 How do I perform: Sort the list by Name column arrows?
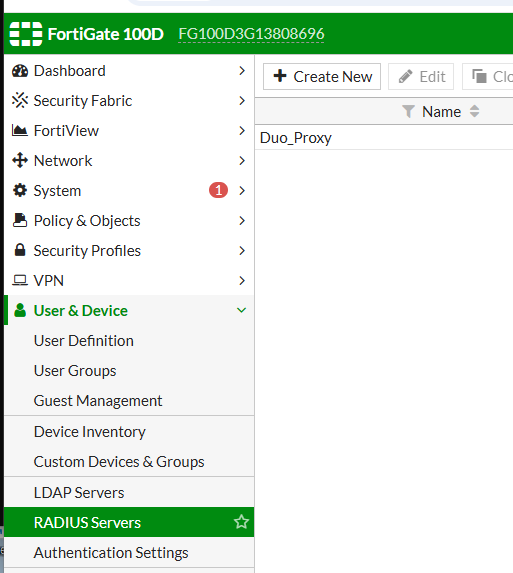pyautogui.click(x=474, y=111)
